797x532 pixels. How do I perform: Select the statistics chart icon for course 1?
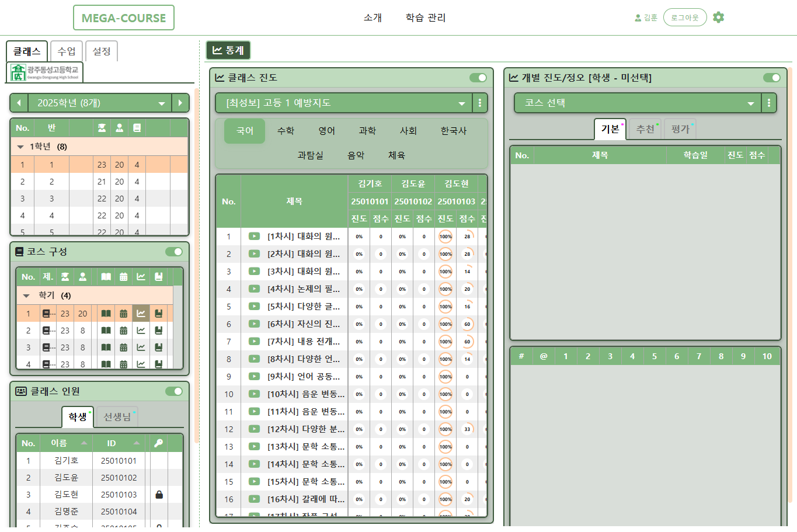(141, 313)
